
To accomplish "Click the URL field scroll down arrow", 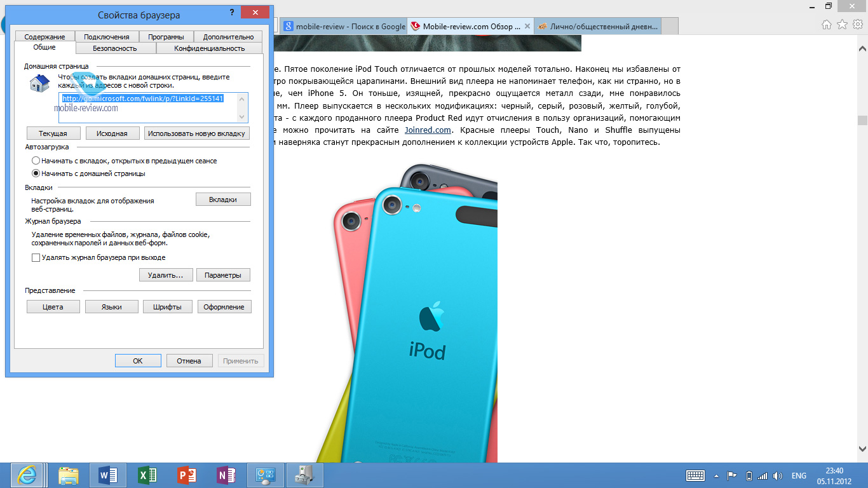I will coord(242,117).
